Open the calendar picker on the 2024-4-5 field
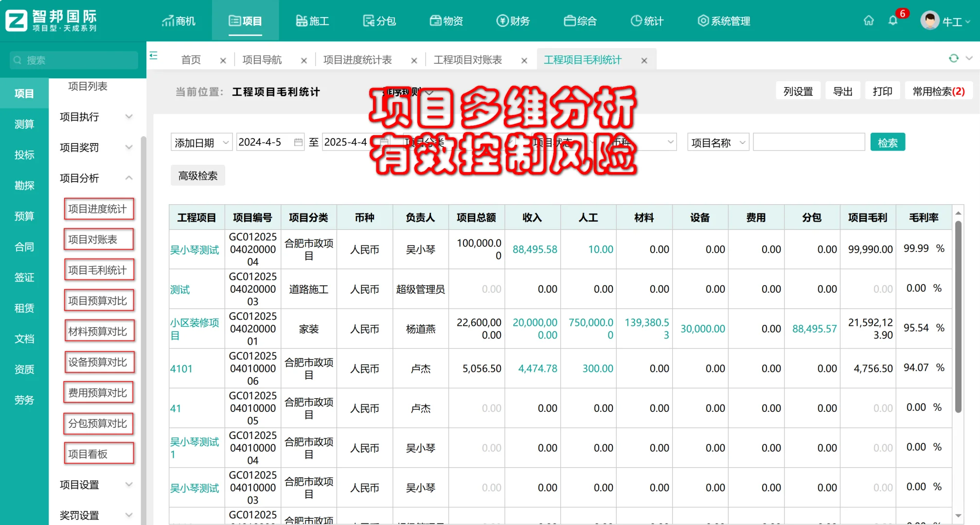980x525 pixels. 299,142
